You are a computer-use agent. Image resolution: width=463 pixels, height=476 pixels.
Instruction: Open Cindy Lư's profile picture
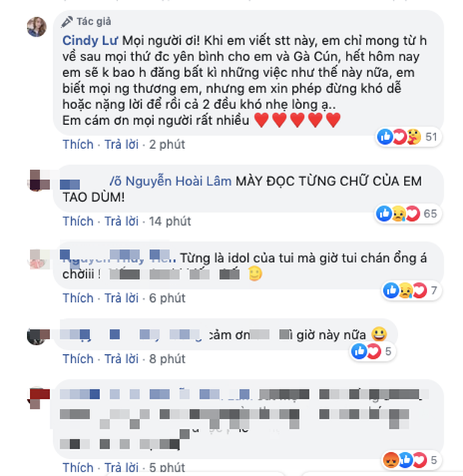37,27
